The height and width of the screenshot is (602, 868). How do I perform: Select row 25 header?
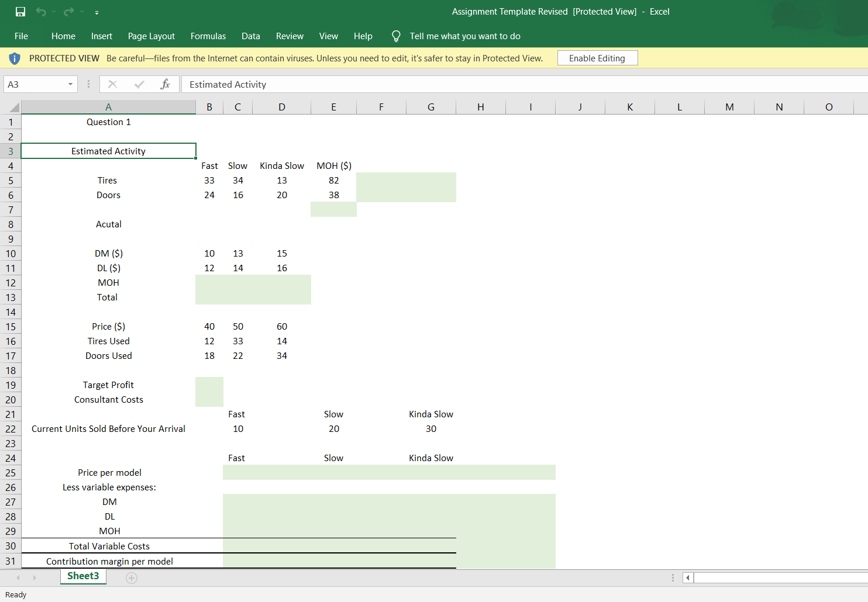point(11,473)
